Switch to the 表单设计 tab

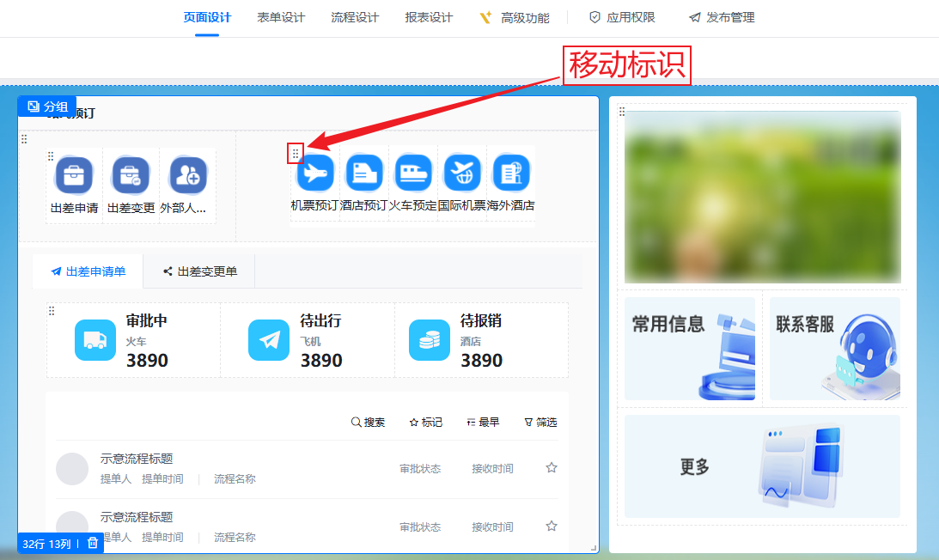click(281, 17)
